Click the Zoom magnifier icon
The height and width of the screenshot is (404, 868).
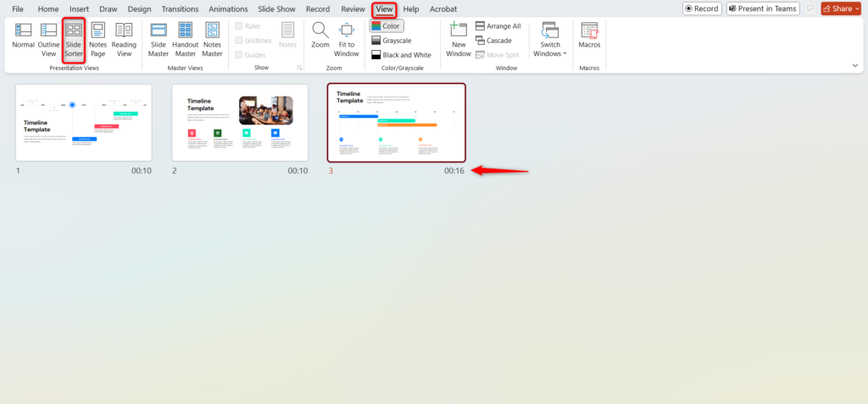pyautogui.click(x=320, y=32)
